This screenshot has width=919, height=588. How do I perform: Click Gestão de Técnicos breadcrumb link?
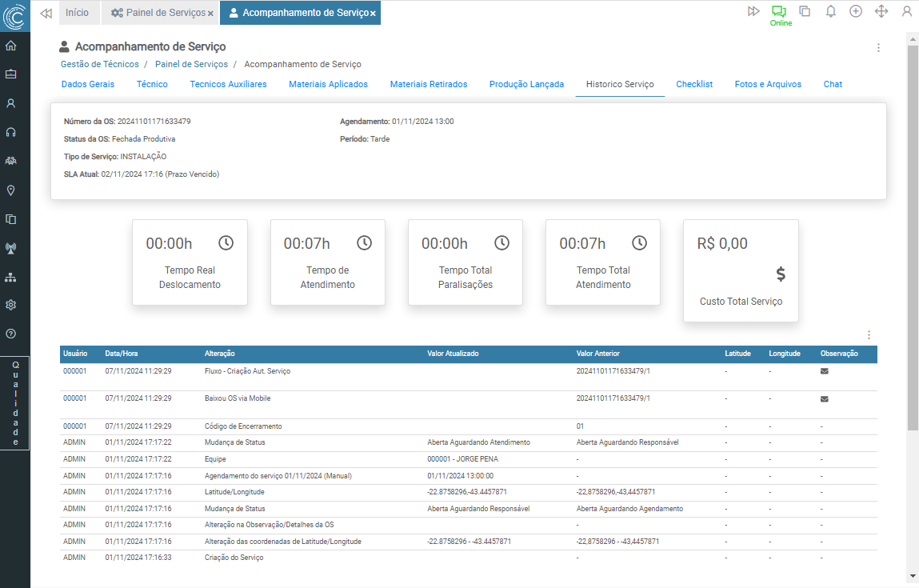(99, 64)
